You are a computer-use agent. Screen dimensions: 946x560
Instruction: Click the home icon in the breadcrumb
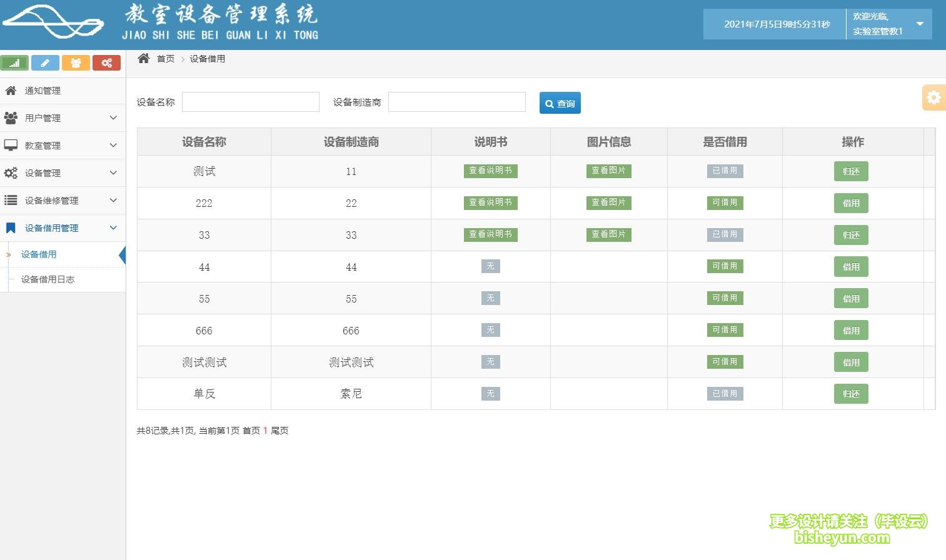[144, 58]
